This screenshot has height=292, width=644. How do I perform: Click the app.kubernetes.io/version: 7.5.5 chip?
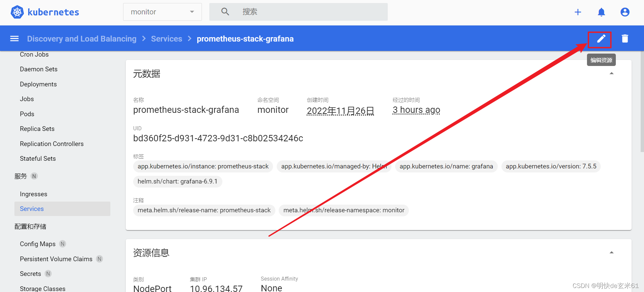click(x=551, y=166)
